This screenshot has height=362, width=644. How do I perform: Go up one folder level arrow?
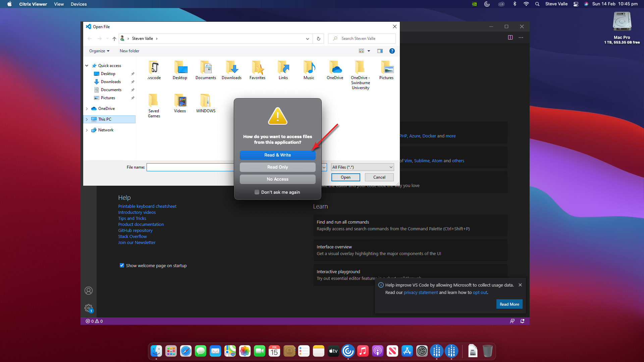click(x=114, y=39)
